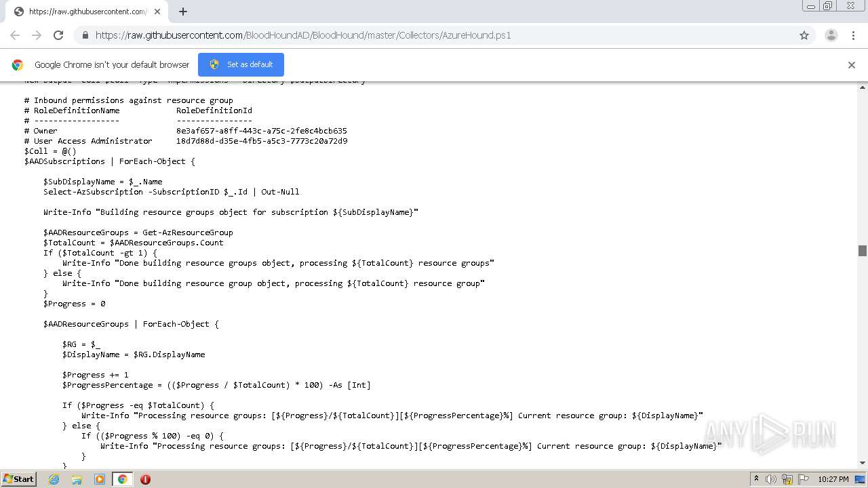Click the scrollbar down arrow
Screen dimensions: 868x488
[x=863, y=463]
